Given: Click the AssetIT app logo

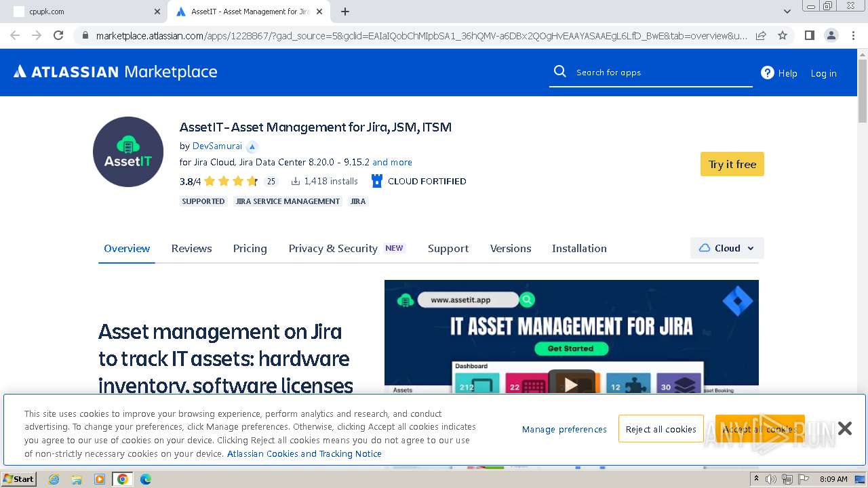Looking at the screenshot, I should (128, 152).
